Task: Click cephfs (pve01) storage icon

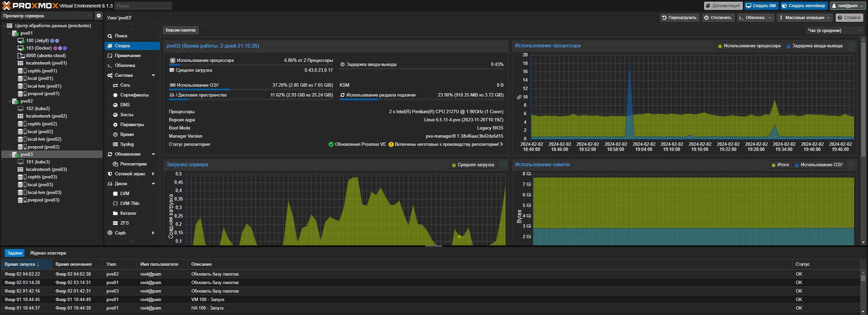Action: [22, 71]
